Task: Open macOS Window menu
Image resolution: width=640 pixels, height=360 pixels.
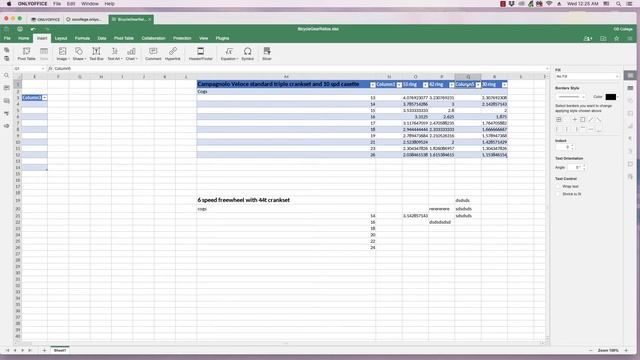Action: [x=89, y=4]
